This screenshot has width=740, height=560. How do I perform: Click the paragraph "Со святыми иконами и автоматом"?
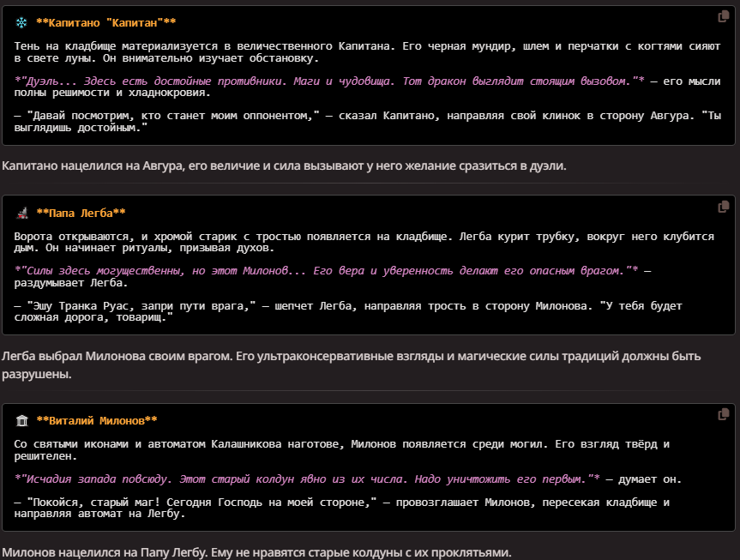pos(341,450)
